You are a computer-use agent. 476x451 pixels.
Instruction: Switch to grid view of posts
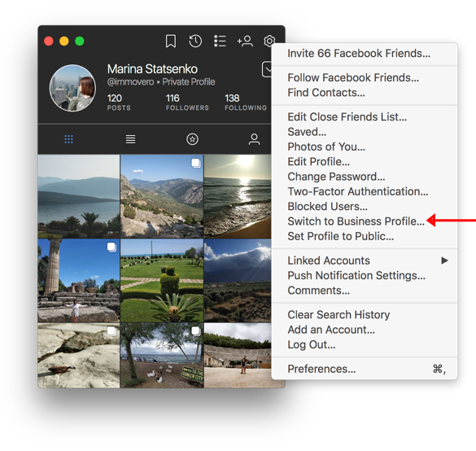click(69, 139)
